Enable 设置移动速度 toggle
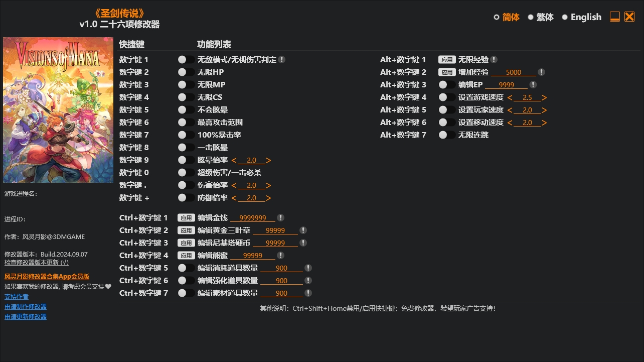This screenshot has width=644, height=362. tap(447, 123)
